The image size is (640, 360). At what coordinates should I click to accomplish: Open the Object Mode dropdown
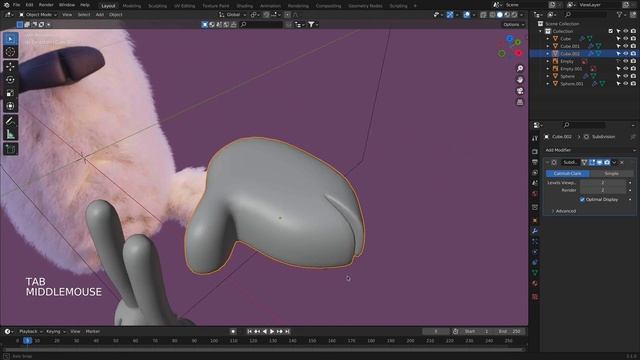click(38, 15)
